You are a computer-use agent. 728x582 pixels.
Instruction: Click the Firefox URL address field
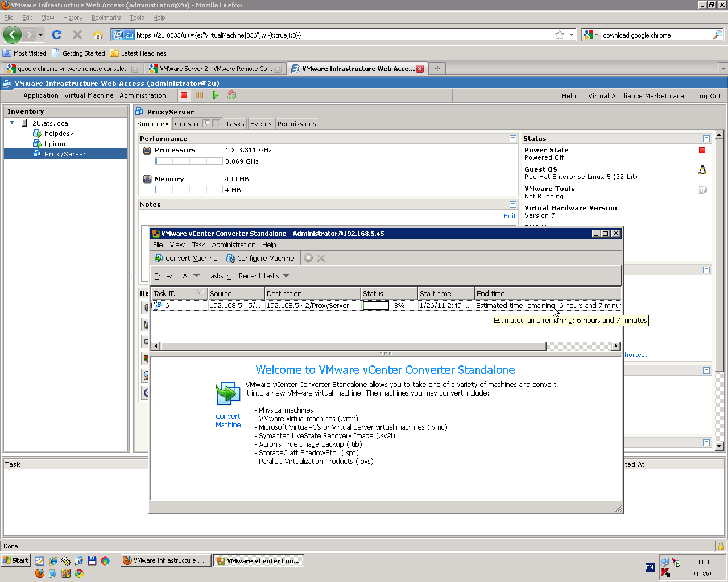point(344,35)
